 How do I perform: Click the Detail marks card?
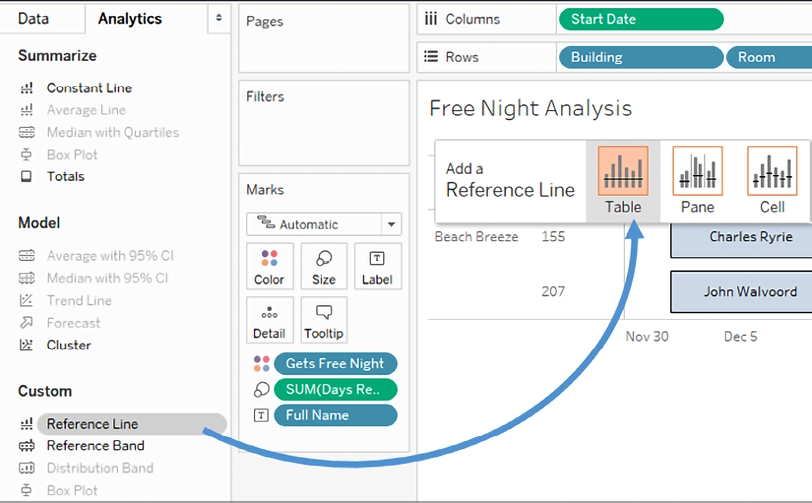[x=269, y=321]
